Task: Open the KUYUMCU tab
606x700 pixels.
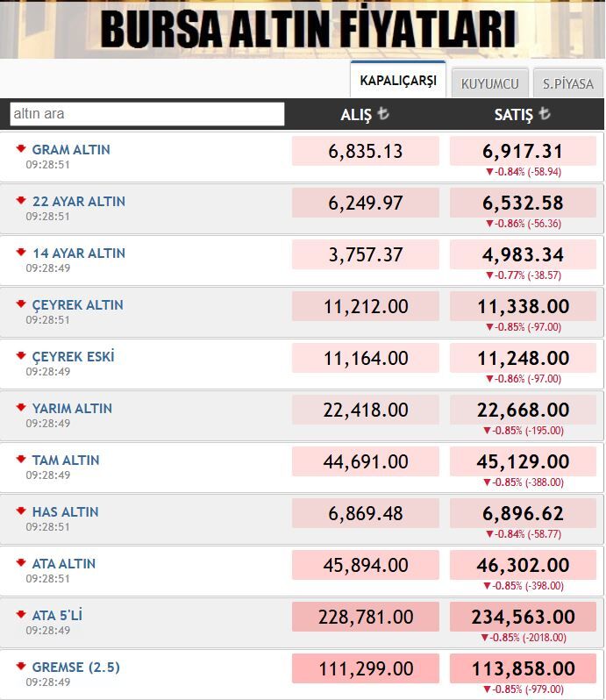Action: (x=490, y=84)
